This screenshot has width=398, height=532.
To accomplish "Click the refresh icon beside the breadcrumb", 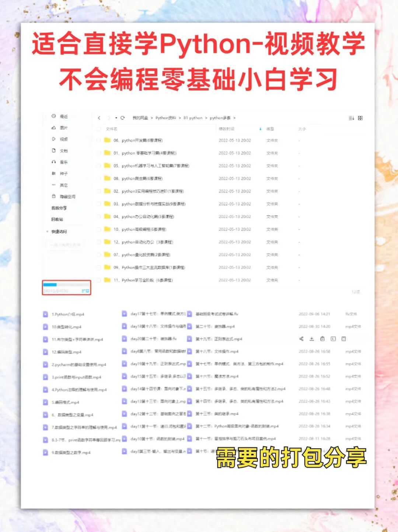I will click(123, 118).
